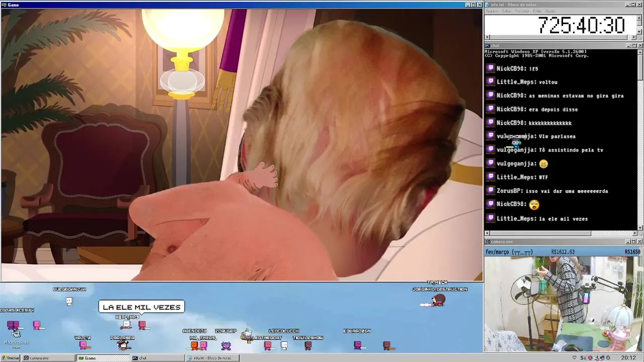Open the Editar menu in Bloco de notas
The image size is (644, 362).
507,11
